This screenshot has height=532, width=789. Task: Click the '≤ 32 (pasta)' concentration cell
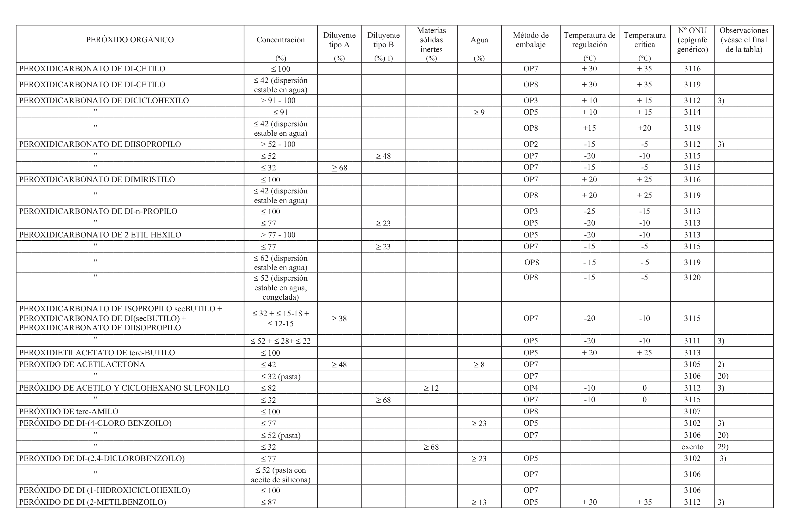pyautogui.click(x=281, y=376)
